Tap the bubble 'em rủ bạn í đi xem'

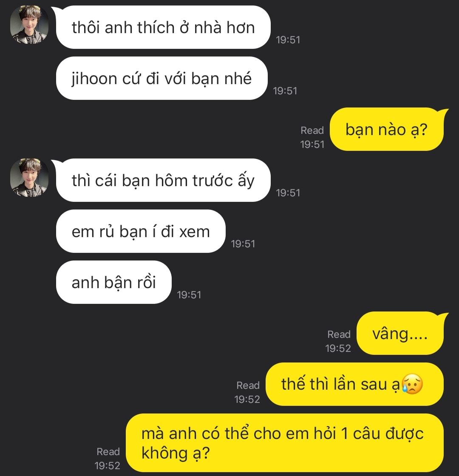141,231
